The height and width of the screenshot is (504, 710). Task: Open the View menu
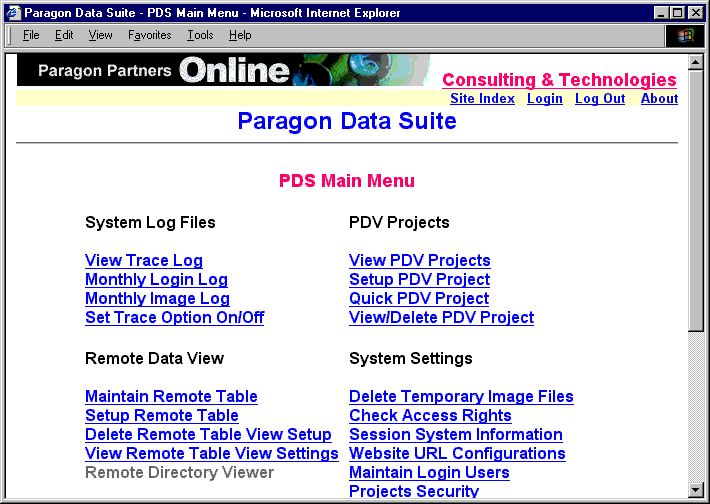[101, 35]
